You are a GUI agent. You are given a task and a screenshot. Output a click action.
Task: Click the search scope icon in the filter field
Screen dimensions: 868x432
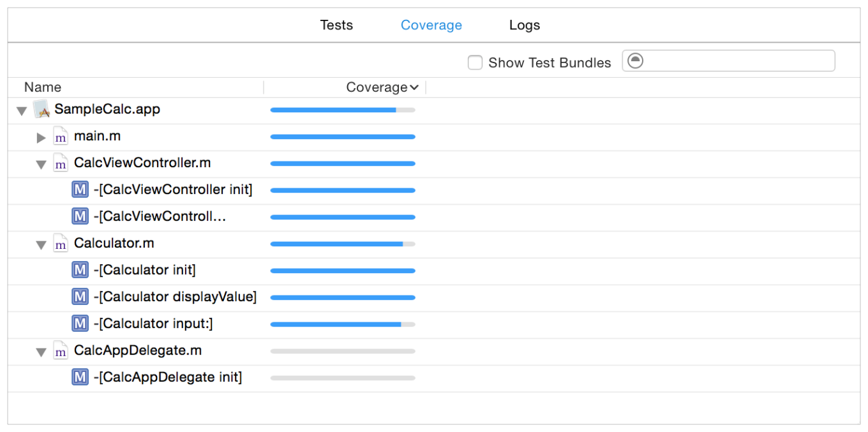(635, 60)
